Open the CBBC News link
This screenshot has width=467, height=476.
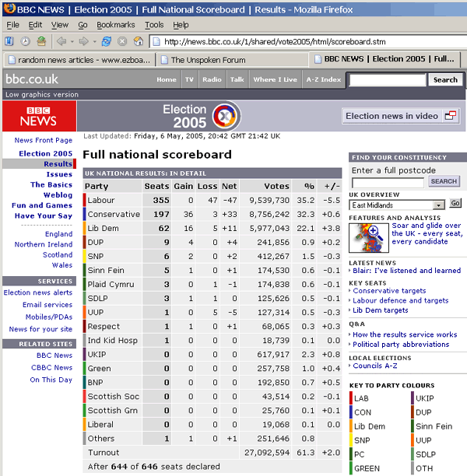pyautogui.click(x=52, y=367)
